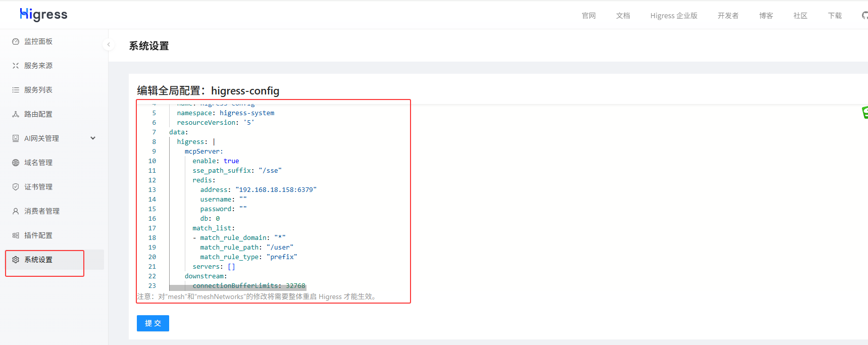
Task: Open the 文档 link in header
Action: pos(623,16)
